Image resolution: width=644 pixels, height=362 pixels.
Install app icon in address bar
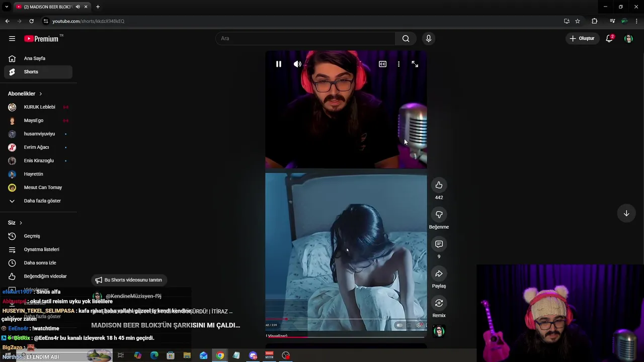tap(567, 21)
